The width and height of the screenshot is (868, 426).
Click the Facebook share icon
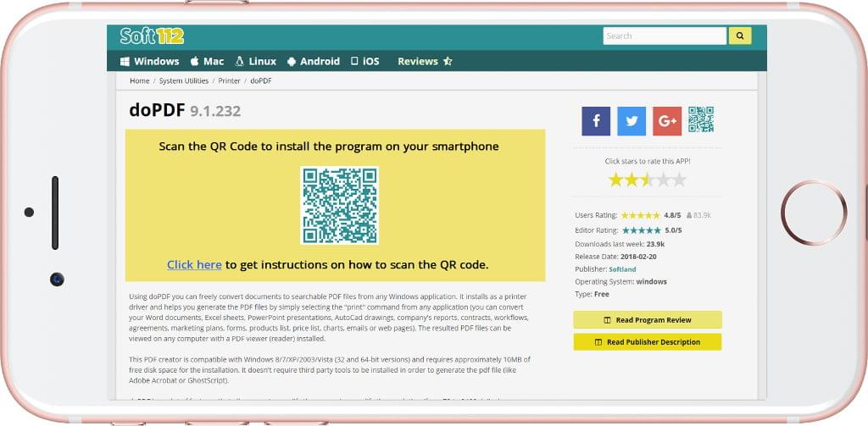point(595,121)
